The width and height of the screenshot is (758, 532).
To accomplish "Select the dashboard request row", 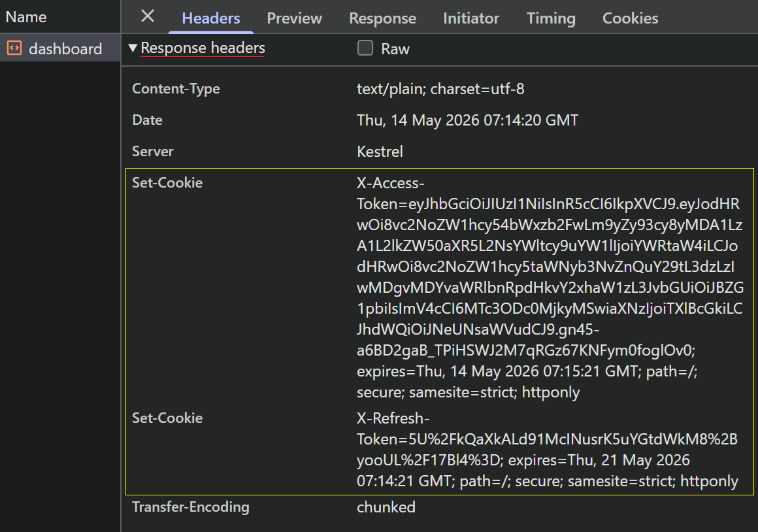I will pyautogui.click(x=60, y=48).
